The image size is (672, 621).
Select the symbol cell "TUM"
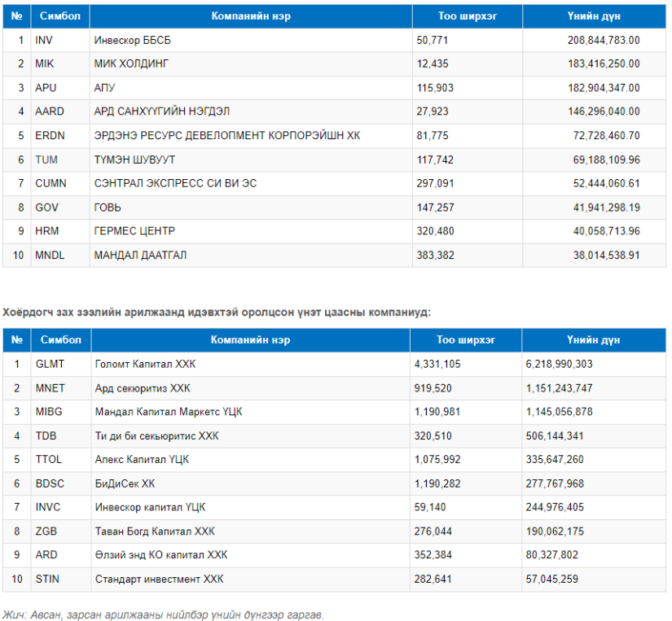pos(46,160)
